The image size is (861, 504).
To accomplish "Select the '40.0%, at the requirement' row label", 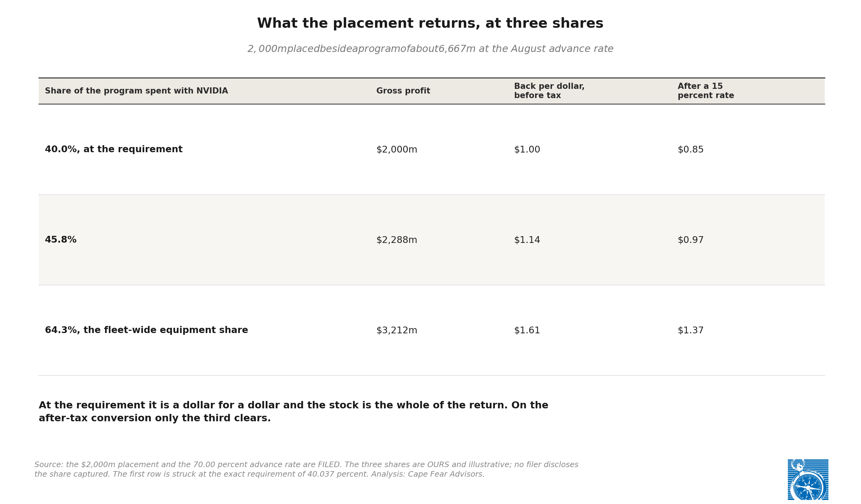I will pos(114,149).
